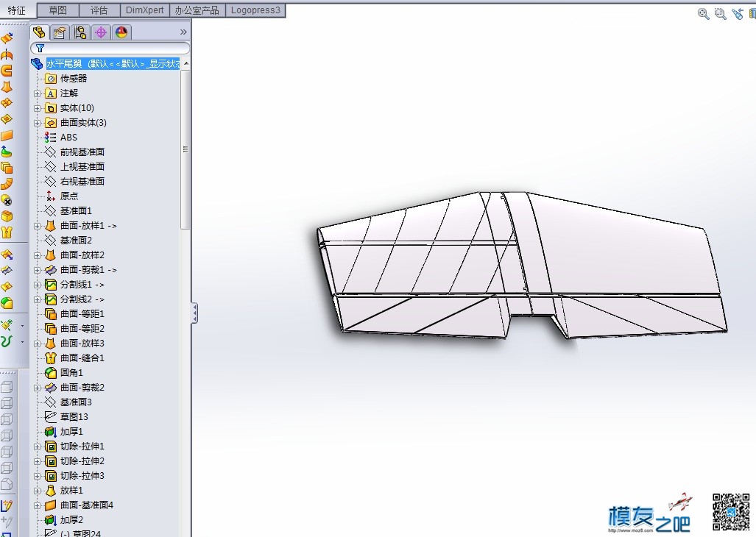The image size is (756, 537).
Task: Select the 曲面-缝合1 feature
Action: pos(75,358)
